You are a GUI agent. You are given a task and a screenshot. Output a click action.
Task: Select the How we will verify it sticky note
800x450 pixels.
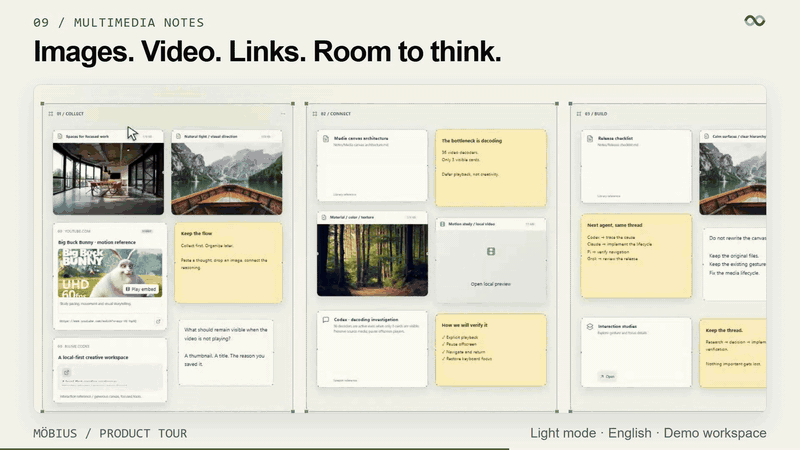491,349
